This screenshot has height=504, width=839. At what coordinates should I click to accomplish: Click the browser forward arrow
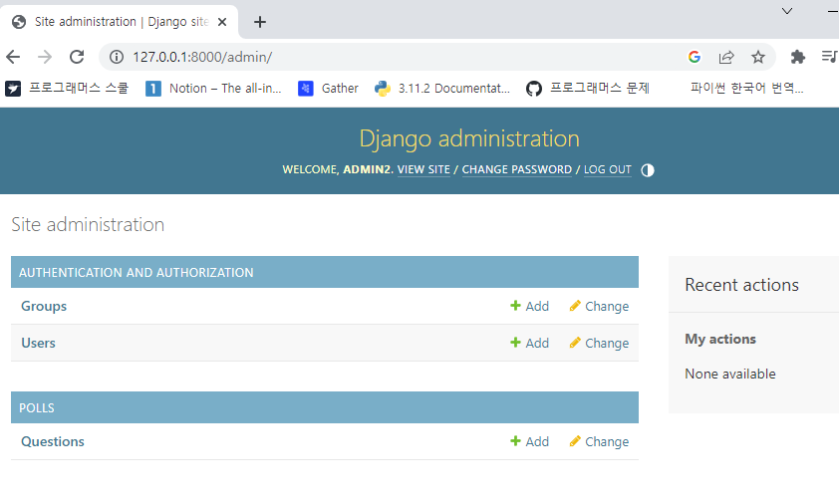tap(45, 57)
